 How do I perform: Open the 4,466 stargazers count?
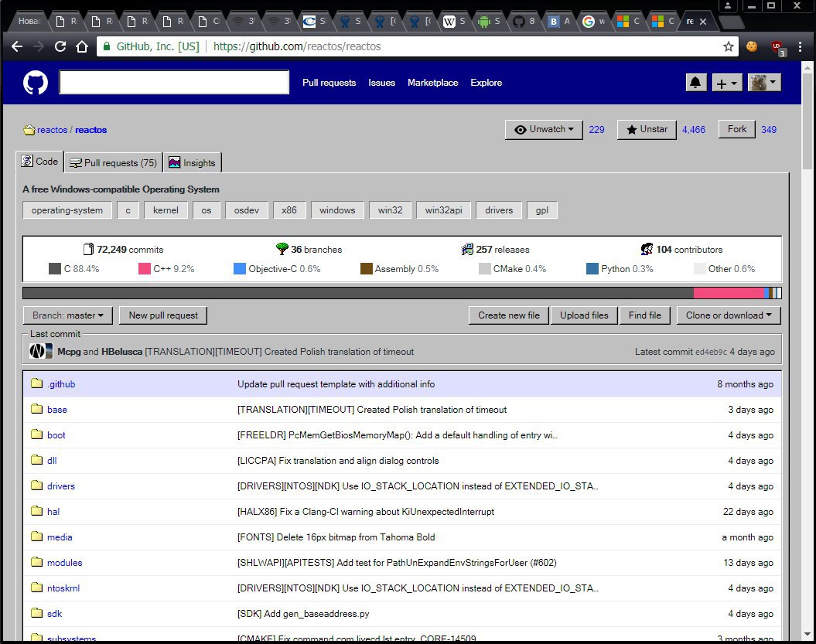tap(694, 130)
